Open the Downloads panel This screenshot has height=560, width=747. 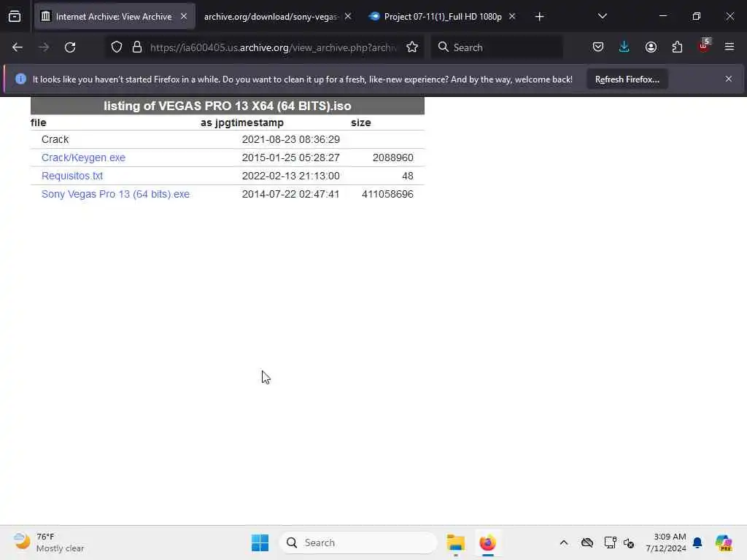click(x=624, y=47)
